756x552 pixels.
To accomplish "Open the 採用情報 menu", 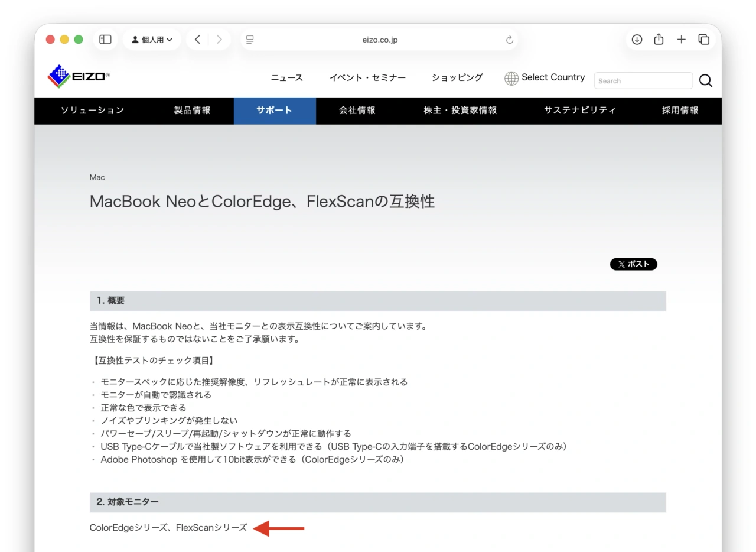I will pyautogui.click(x=680, y=111).
